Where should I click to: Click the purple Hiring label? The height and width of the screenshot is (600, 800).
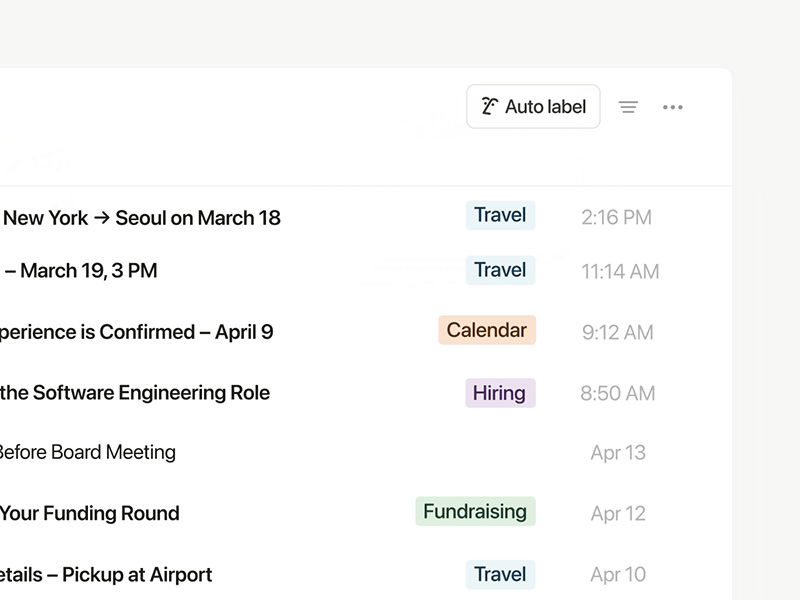[500, 393]
